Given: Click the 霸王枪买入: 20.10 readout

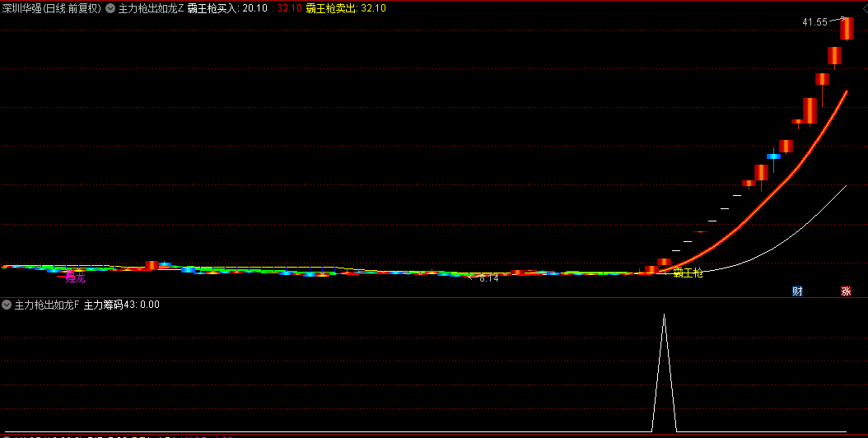Looking at the screenshot, I should coord(227,8).
